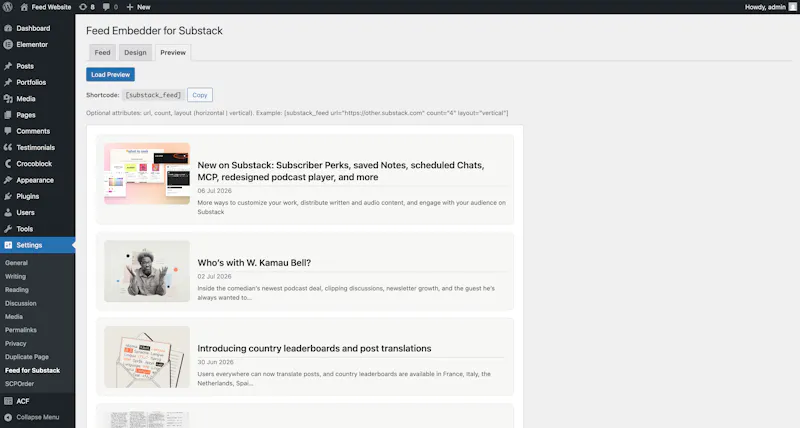800x428 pixels.
Task: Copy the shortcode with Copy button
Action: (200, 95)
